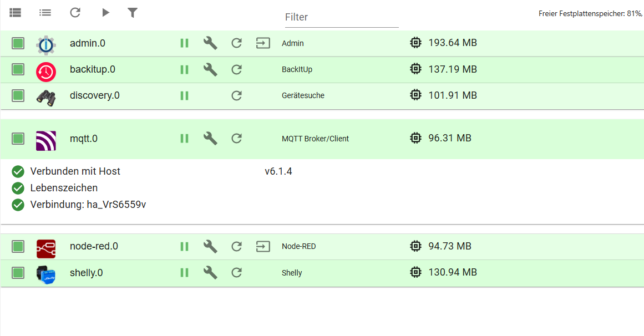Click the Filter text field
Screen dimensions: 644x336
coord(341,17)
